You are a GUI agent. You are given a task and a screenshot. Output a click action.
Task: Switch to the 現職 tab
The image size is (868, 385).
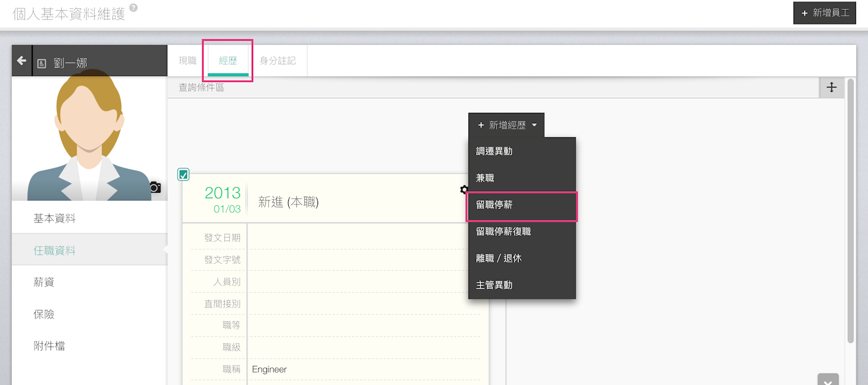point(188,61)
